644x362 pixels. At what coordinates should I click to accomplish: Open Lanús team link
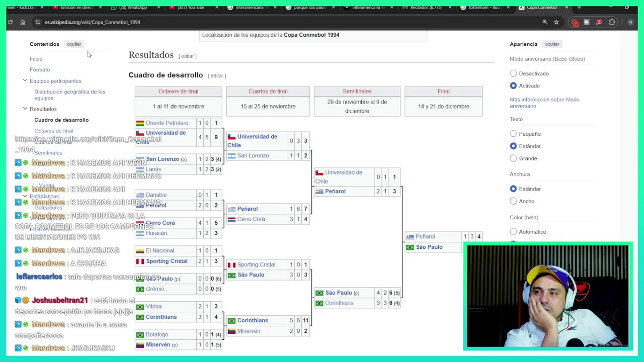point(153,169)
